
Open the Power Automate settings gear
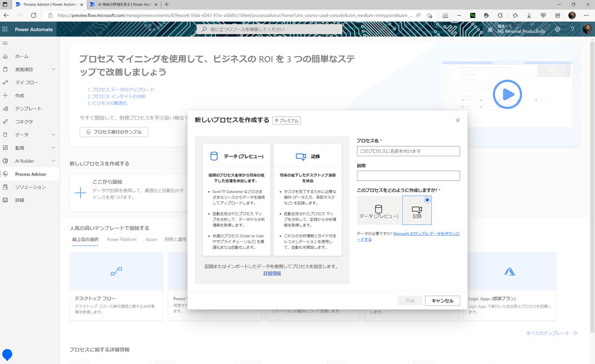[x=558, y=29]
